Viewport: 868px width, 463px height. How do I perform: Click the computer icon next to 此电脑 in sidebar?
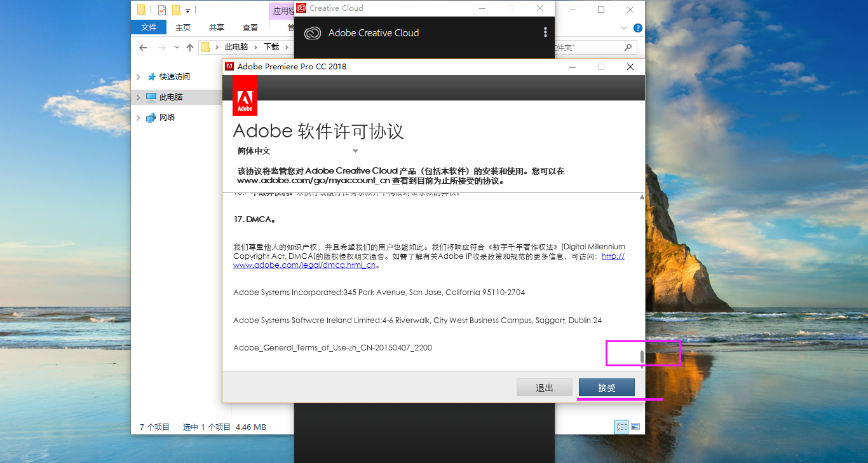pos(151,97)
